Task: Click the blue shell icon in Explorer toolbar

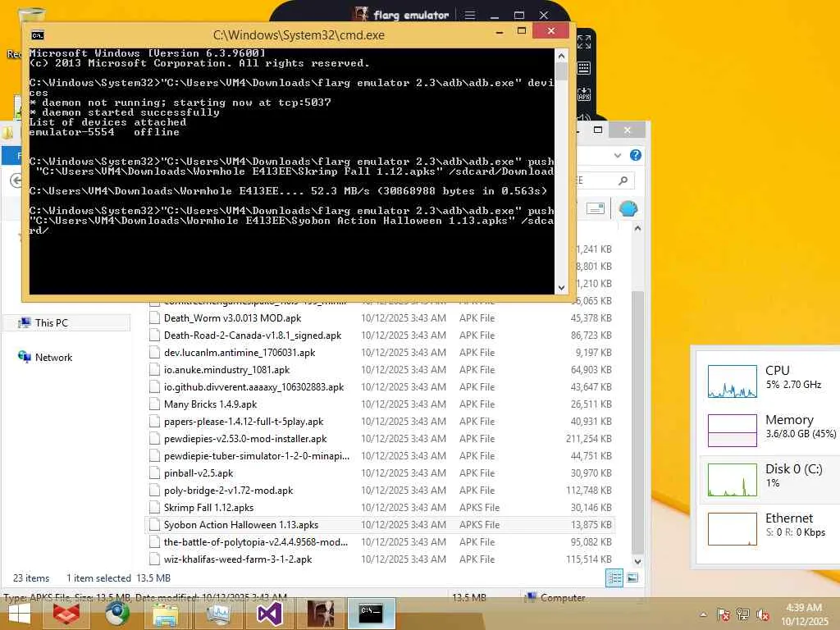Action: pos(628,208)
